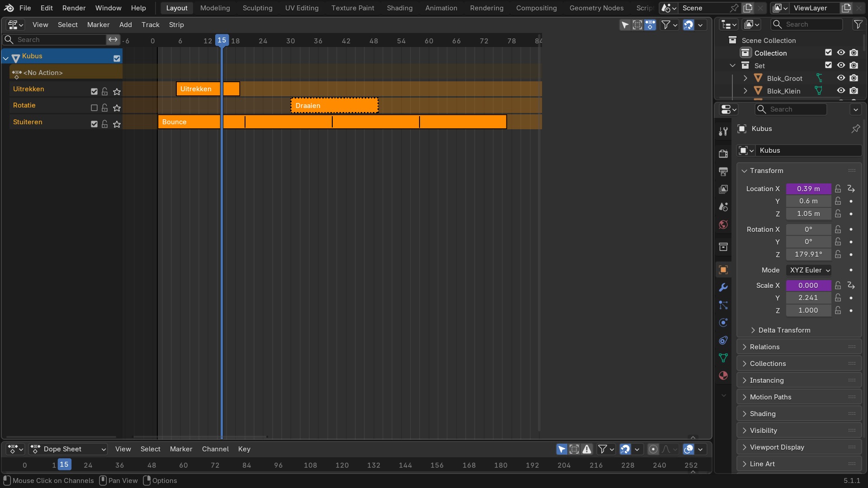
Task: Click the Bounce strip
Action: [332, 122]
